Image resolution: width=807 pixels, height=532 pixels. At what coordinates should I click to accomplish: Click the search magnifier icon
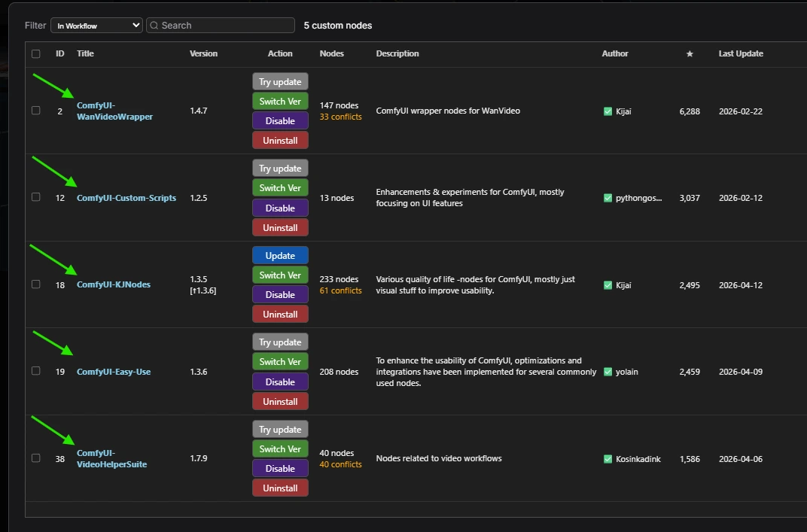pos(154,26)
